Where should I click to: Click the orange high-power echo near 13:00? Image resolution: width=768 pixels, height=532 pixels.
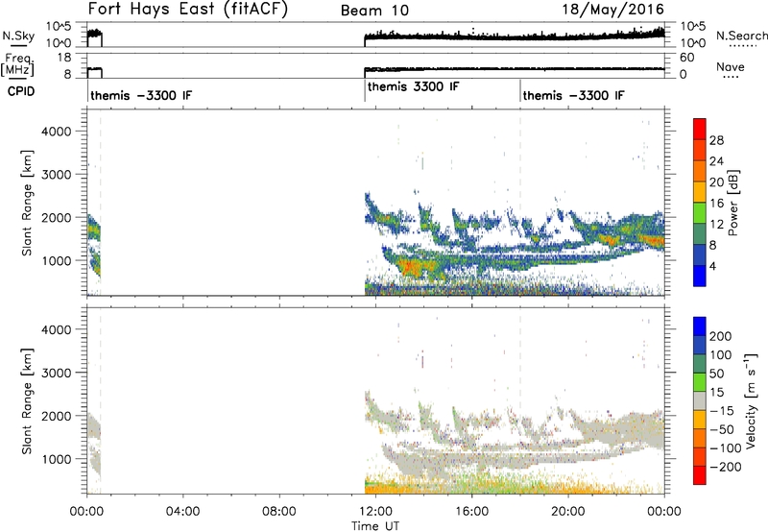point(413,268)
